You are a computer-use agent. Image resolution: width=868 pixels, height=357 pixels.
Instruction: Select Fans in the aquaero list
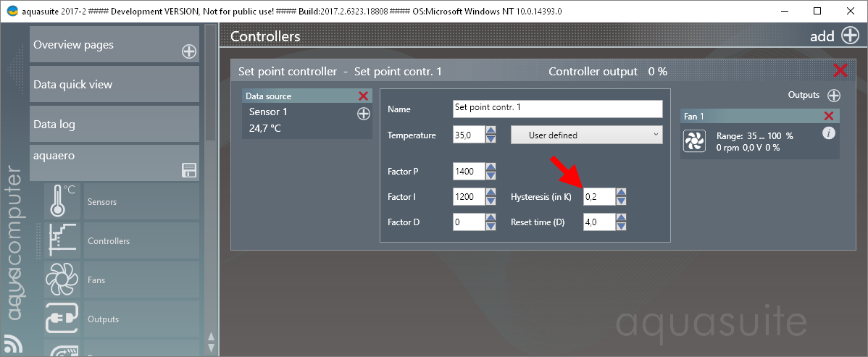pyautogui.click(x=141, y=280)
